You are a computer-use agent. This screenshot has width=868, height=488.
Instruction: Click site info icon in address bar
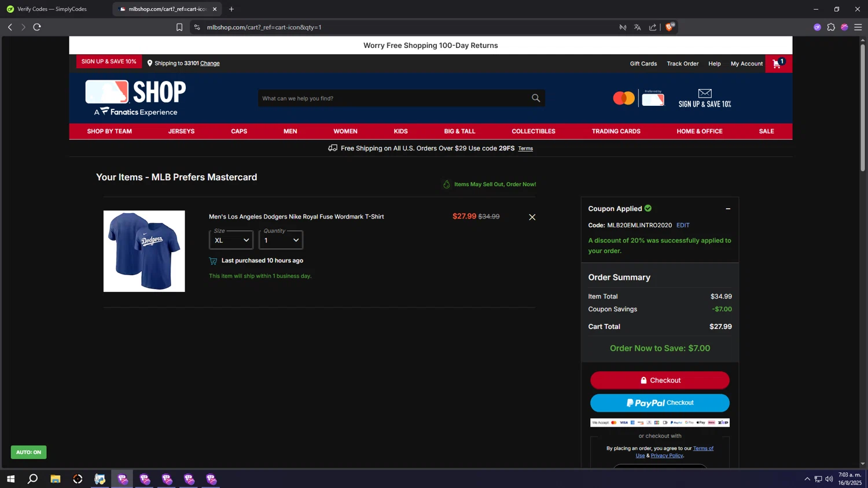[197, 27]
